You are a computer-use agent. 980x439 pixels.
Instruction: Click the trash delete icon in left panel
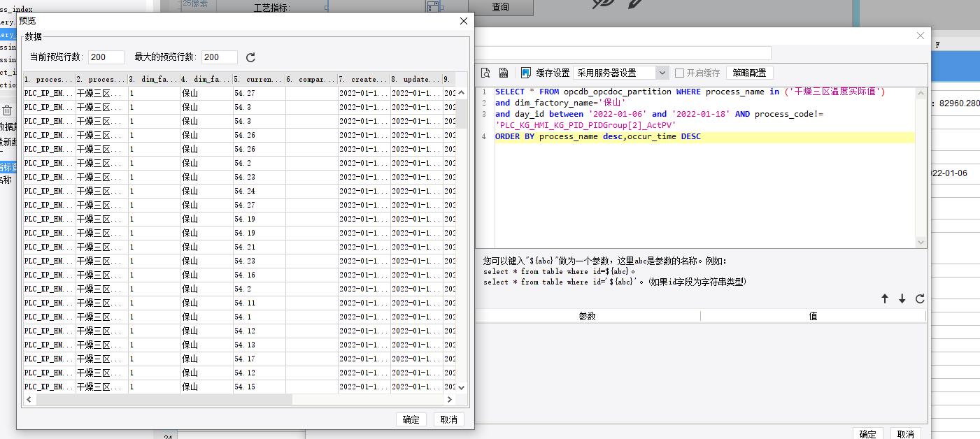click(x=7, y=110)
